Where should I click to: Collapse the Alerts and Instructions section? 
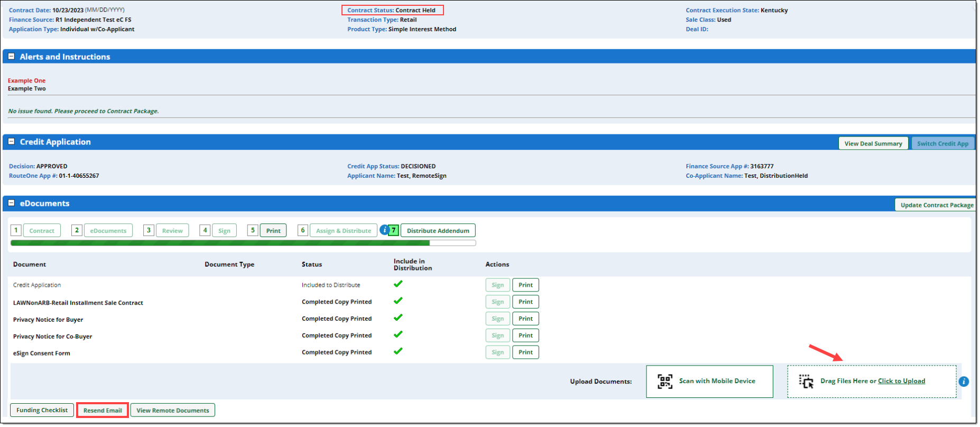pyautogui.click(x=11, y=57)
